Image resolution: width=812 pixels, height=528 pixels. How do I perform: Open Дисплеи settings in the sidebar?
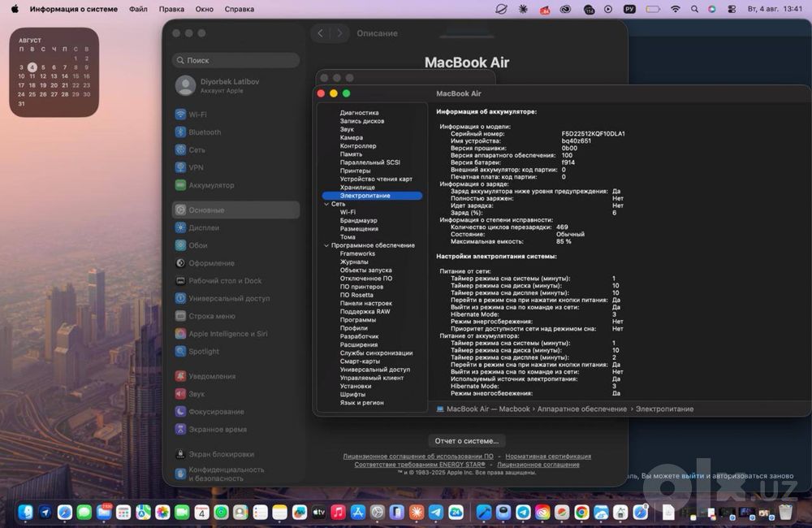(x=197, y=227)
